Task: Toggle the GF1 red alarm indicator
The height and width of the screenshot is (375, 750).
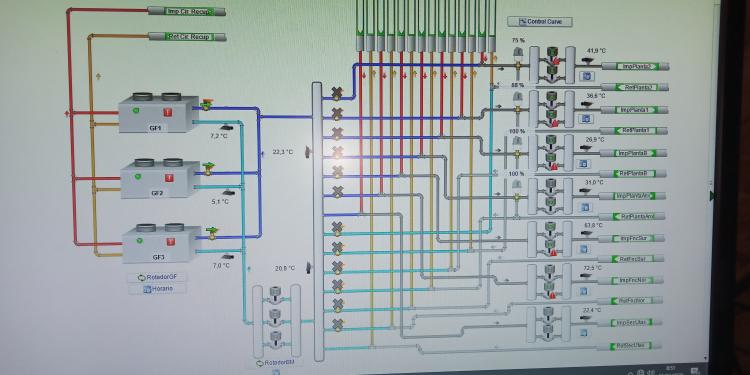Action: coord(167,112)
